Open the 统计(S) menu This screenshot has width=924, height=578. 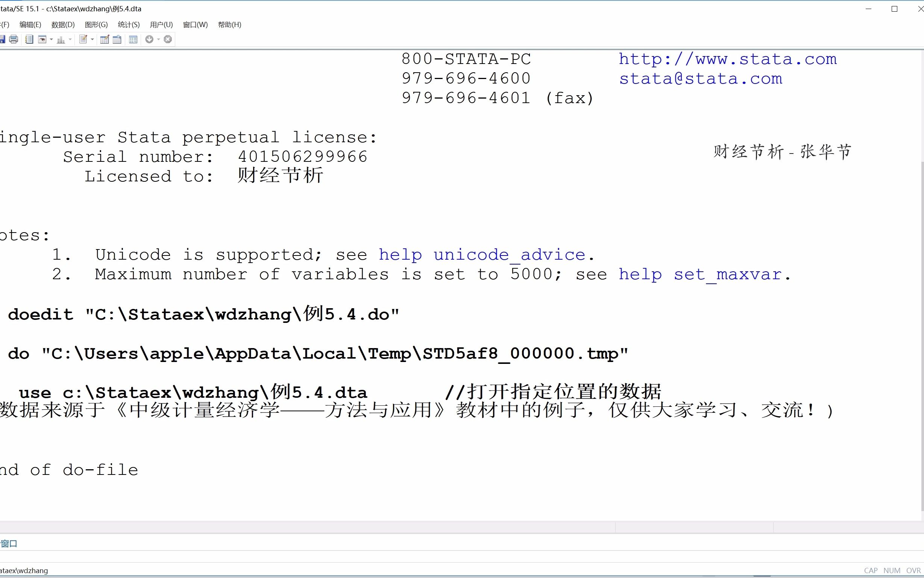pos(128,24)
